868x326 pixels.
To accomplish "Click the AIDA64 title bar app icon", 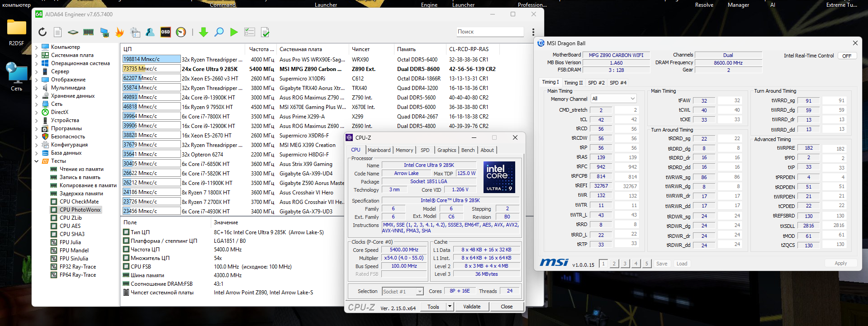I will coord(39,14).
